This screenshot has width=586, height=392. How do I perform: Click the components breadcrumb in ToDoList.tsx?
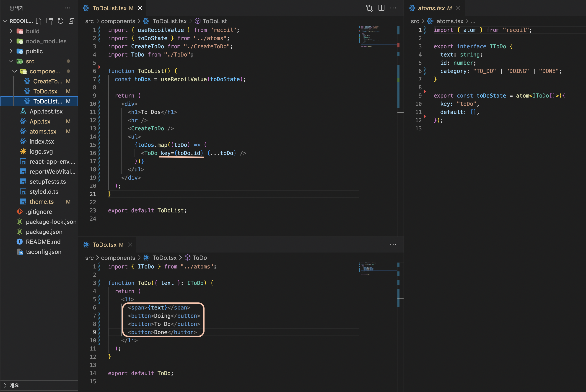coord(118,21)
